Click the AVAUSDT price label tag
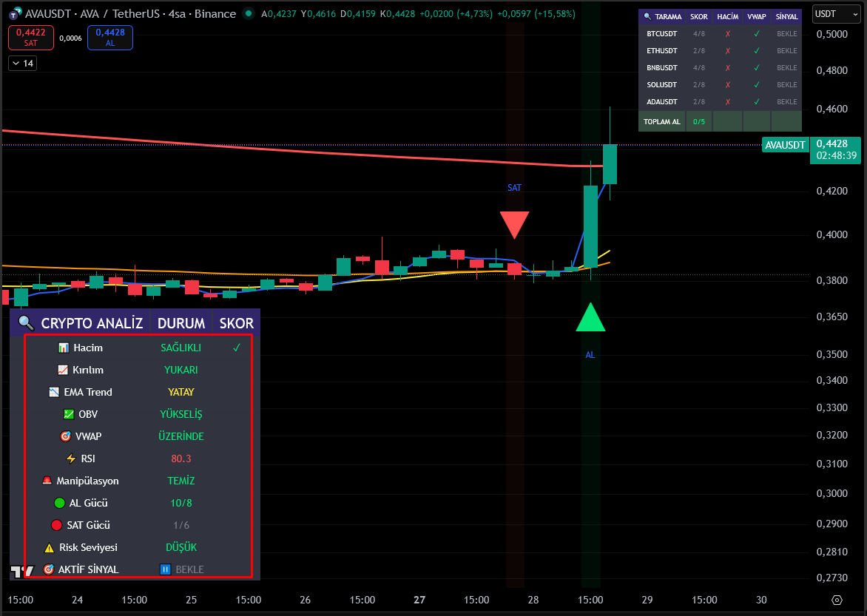Screen dimensions: 867x616 (785, 145)
